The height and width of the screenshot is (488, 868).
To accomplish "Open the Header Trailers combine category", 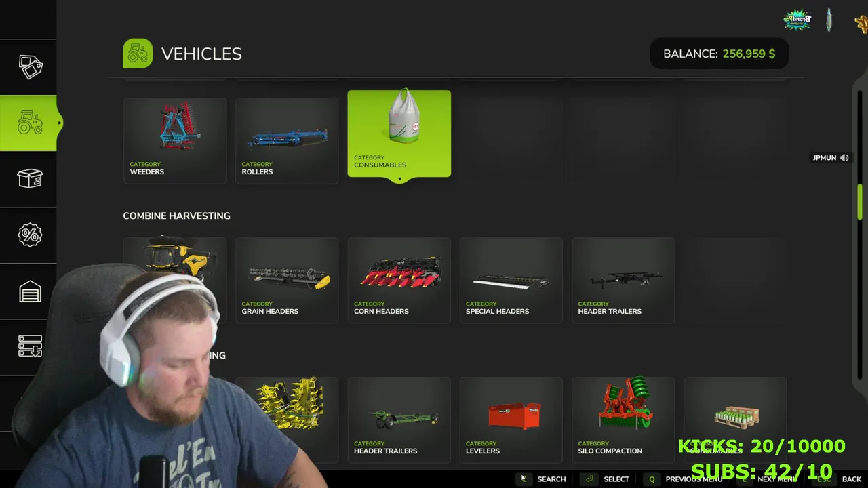I will [623, 280].
